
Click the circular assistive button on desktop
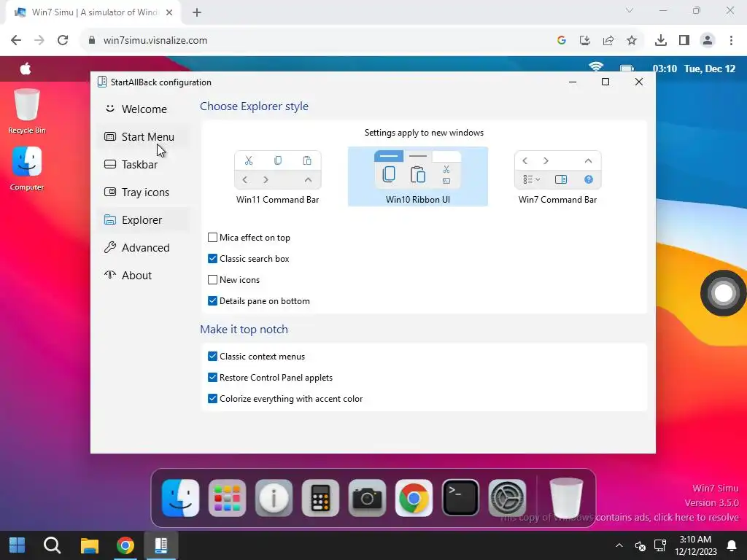click(723, 293)
